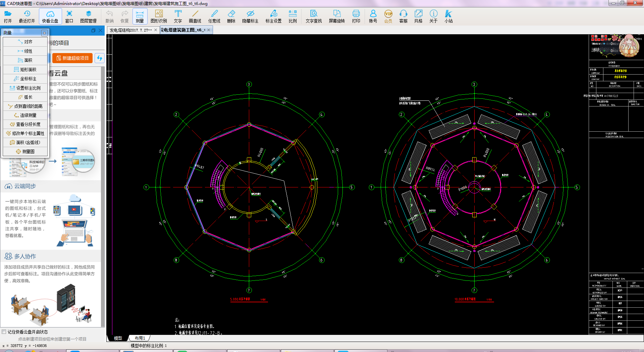644x352 pixels.
Task: Choose 弧长 arc length measurement
Action: 25,97
